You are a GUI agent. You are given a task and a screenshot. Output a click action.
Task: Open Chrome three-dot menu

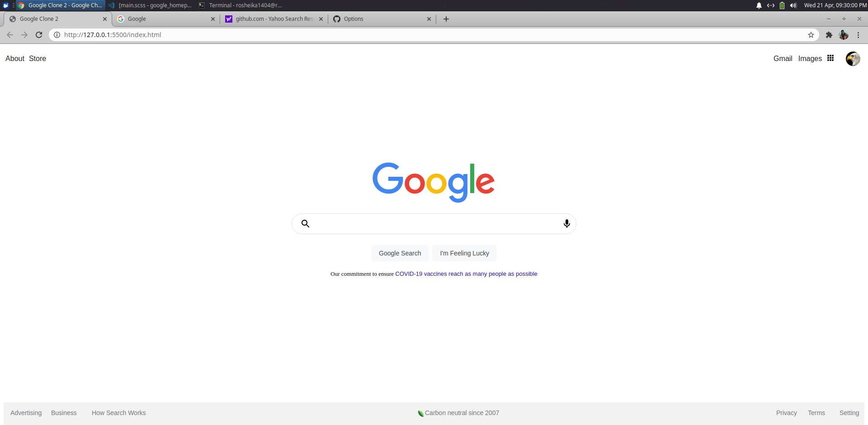point(858,35)
